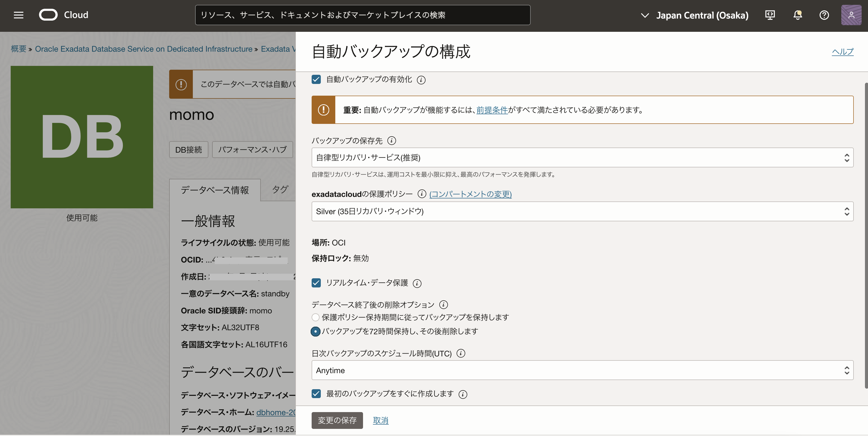Click info icon beside リアルタイム・データ保護
The image size is (868, 436).
417,283
